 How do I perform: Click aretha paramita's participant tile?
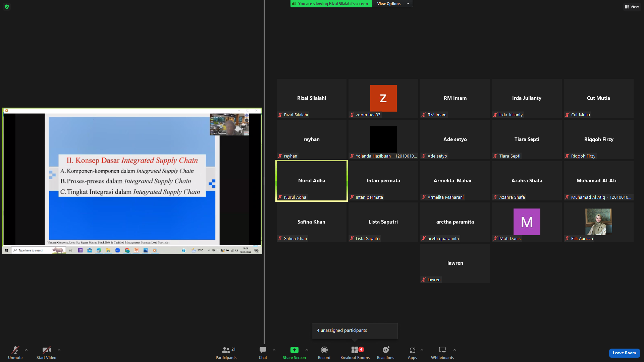click(455, 222)
